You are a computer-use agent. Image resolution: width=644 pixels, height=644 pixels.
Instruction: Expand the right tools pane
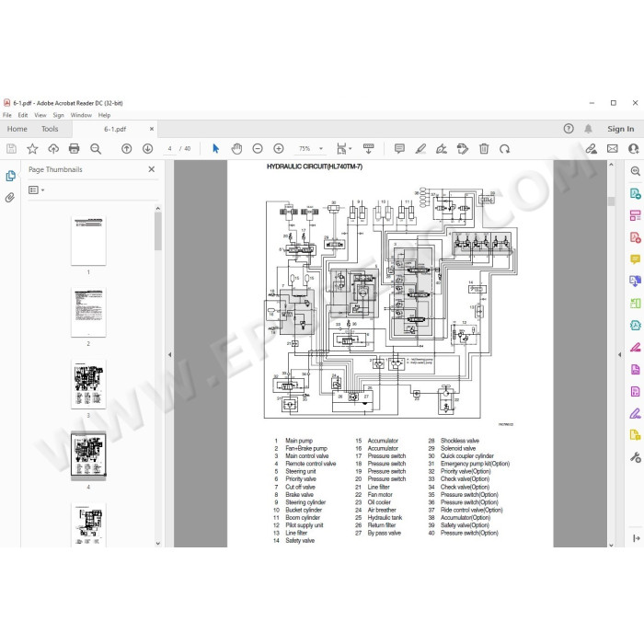(637, 538)
